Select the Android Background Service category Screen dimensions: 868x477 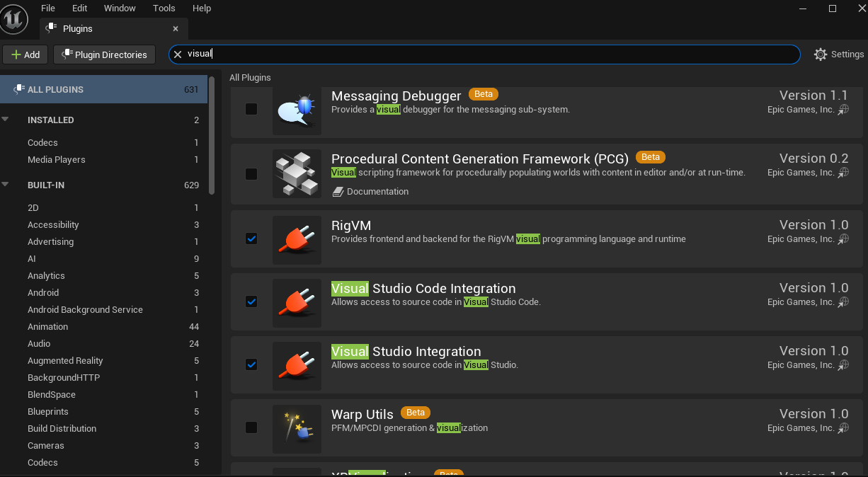coord(104,310)
